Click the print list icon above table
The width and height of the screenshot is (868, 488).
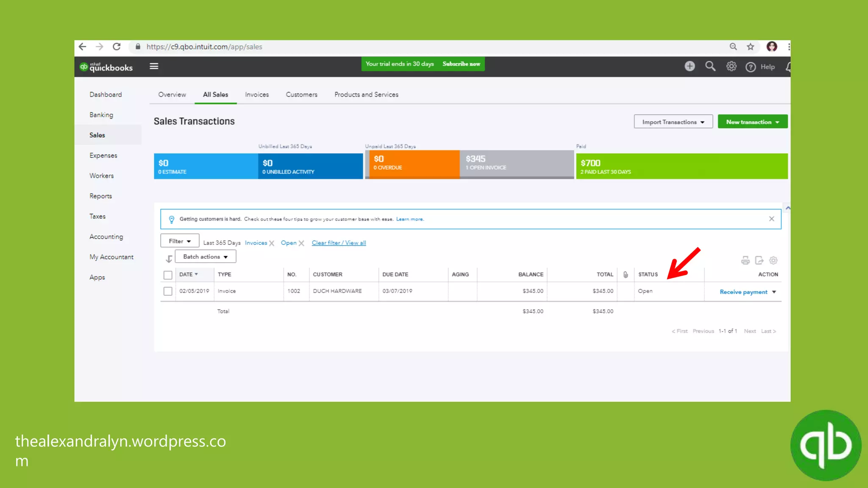(x=745, y=261)
